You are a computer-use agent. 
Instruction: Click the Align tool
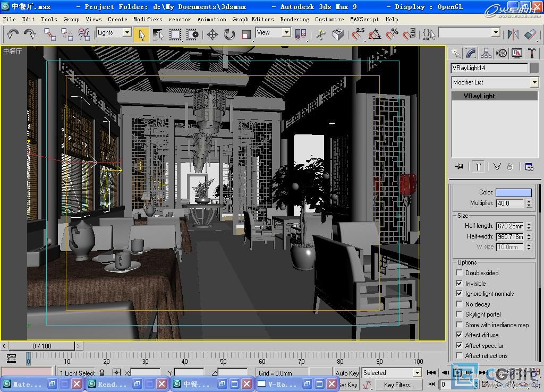coord(530,35)
